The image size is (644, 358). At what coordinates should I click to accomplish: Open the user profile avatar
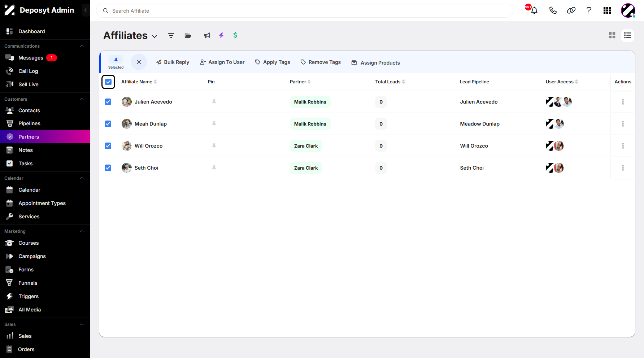tap(628, 10)
